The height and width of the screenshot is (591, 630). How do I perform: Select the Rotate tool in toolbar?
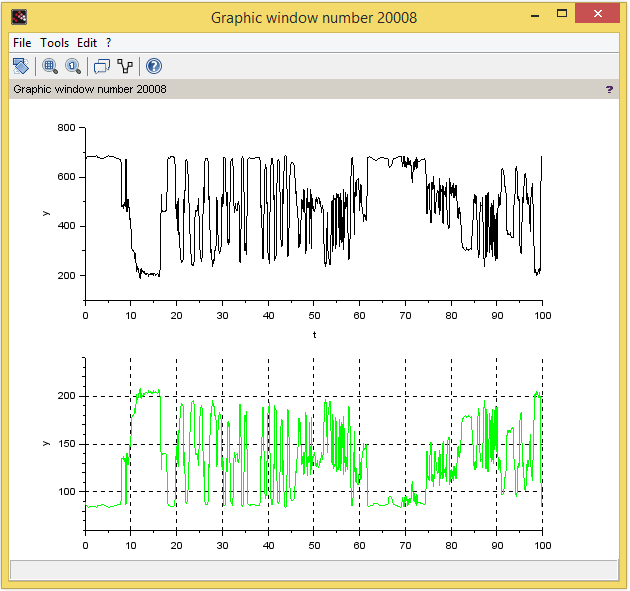pos(20,67)
